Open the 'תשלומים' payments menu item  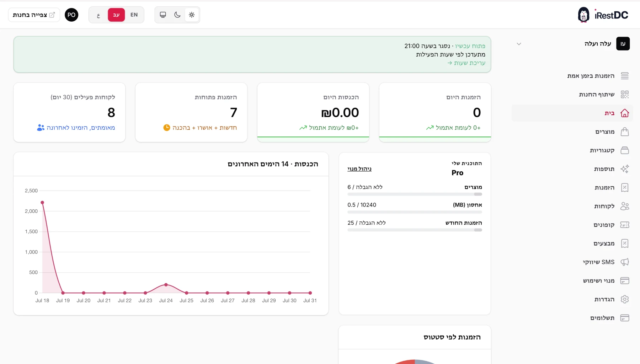click(602, 318)
